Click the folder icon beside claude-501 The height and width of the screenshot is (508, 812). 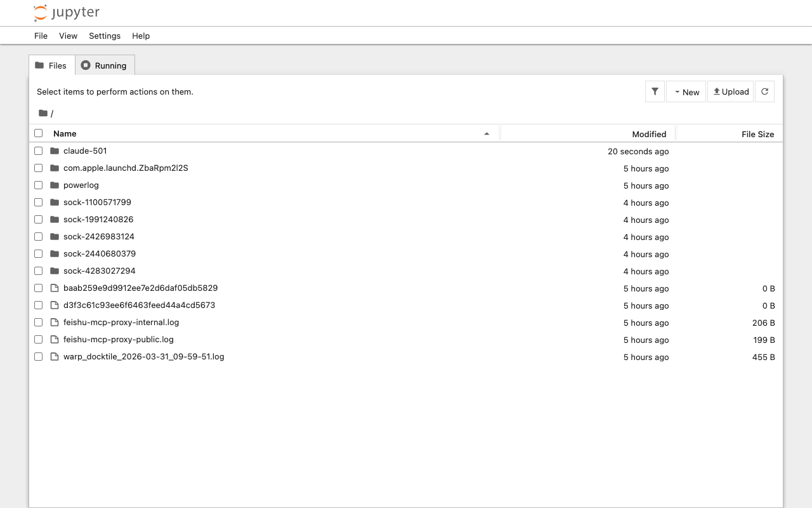[54, 150]
